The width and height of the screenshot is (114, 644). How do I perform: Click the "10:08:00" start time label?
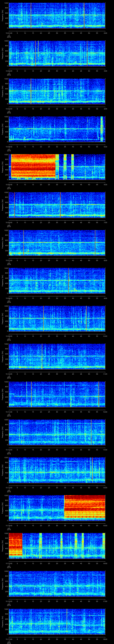pyautogui.click(x=9, y=298)
